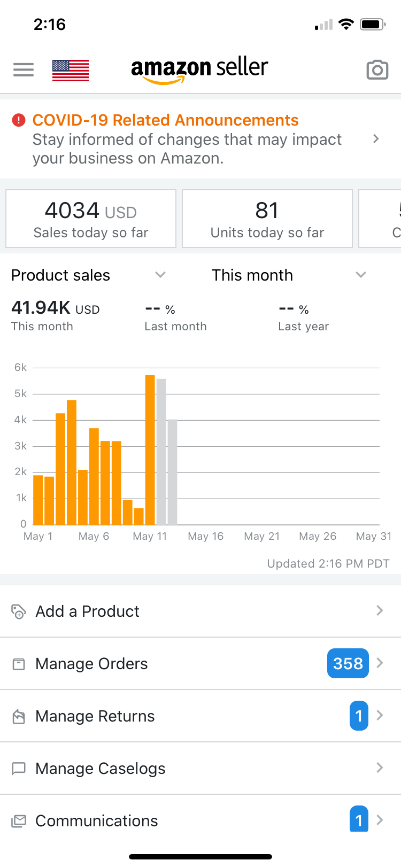Screen dimensions: 401x868
Task: Tap the red COVID-19 alert icon
Action: tap(19, 120)
